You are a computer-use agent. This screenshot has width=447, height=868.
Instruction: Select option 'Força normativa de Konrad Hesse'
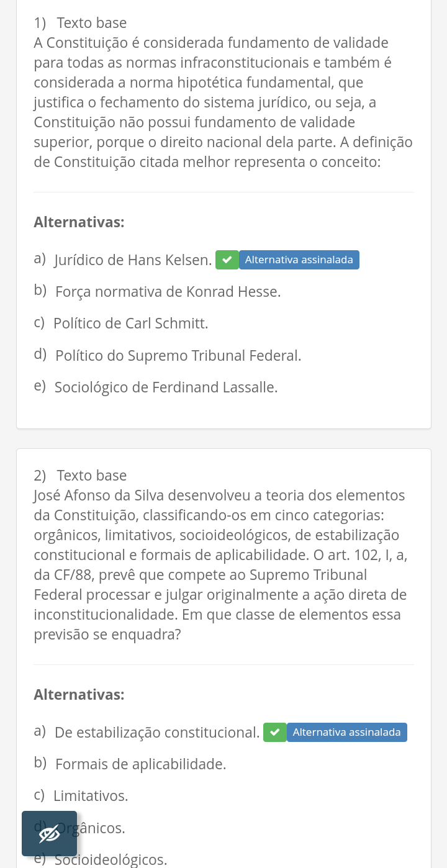tap(168, 292)
